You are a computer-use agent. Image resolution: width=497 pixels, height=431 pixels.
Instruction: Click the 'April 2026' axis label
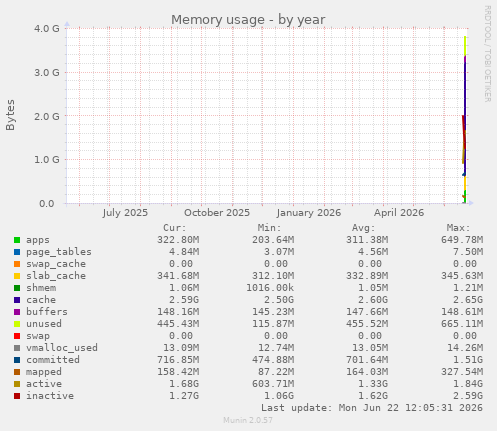click(x=399, y=213)
